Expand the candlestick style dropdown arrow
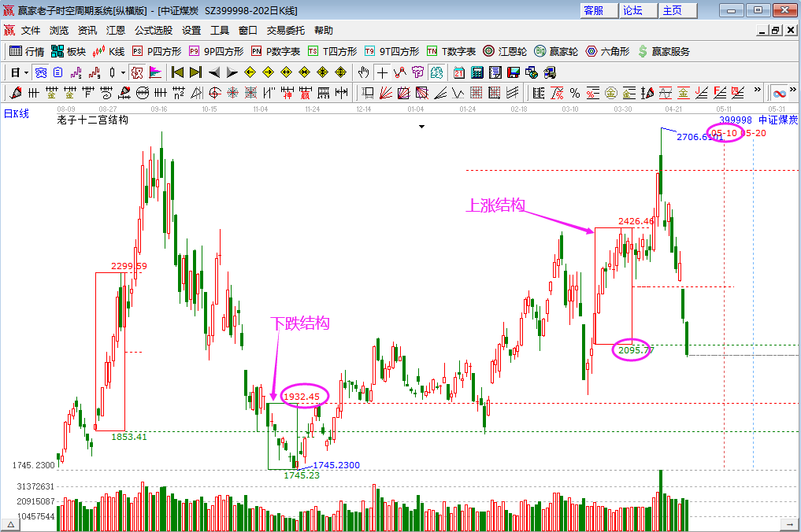 [x=123, y=73]
